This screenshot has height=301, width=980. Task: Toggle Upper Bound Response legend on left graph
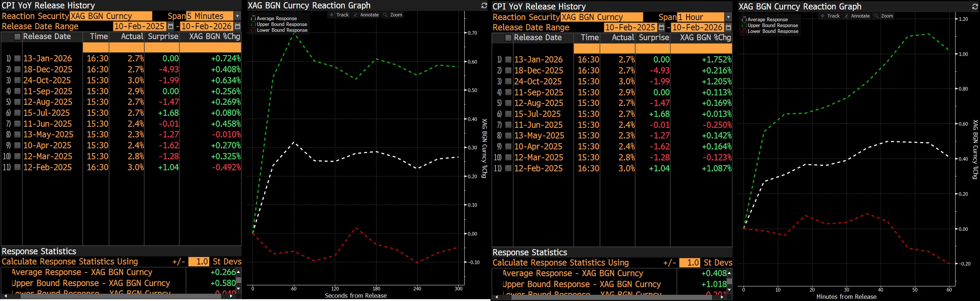tap(253, 24)
